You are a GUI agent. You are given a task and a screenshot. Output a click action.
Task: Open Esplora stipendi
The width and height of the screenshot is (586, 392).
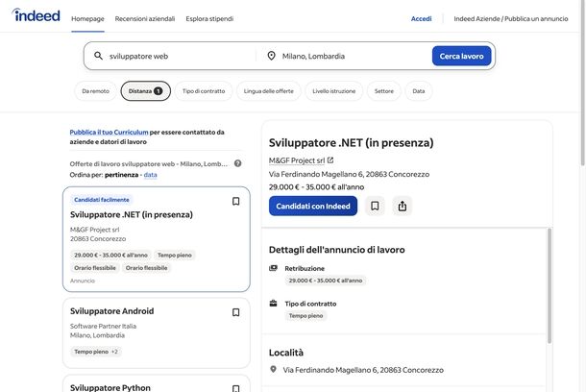[x=209, y=18]
